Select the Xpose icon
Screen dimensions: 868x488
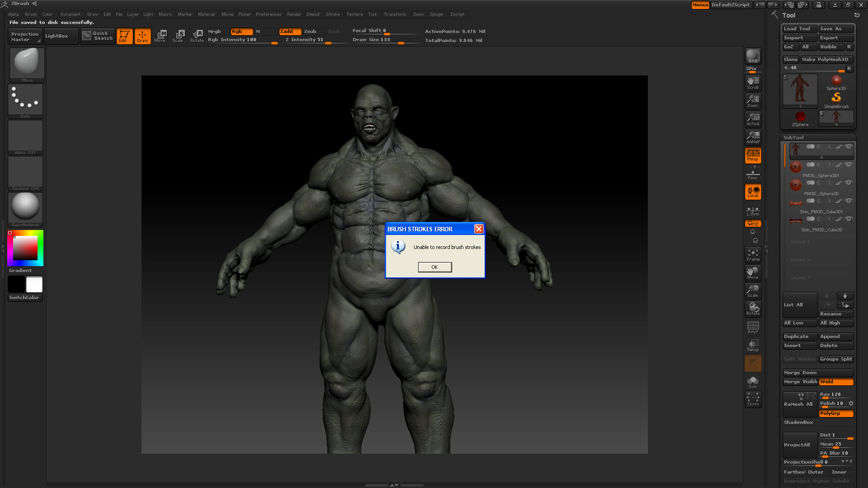point(753,399)
